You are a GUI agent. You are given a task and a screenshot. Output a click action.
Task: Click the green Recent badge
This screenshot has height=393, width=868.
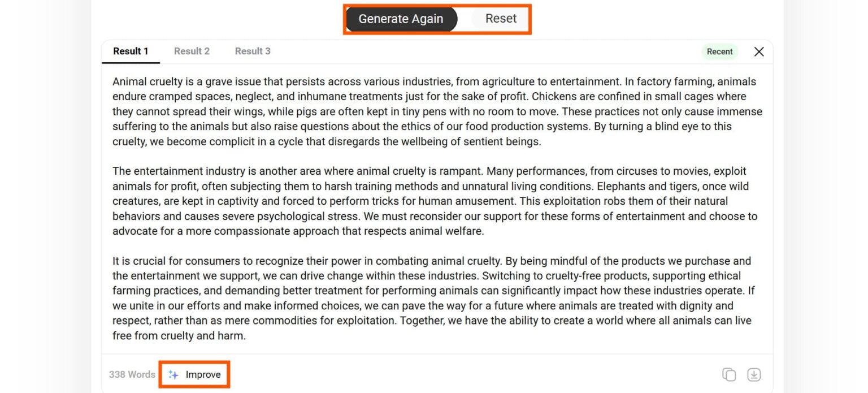719,51
